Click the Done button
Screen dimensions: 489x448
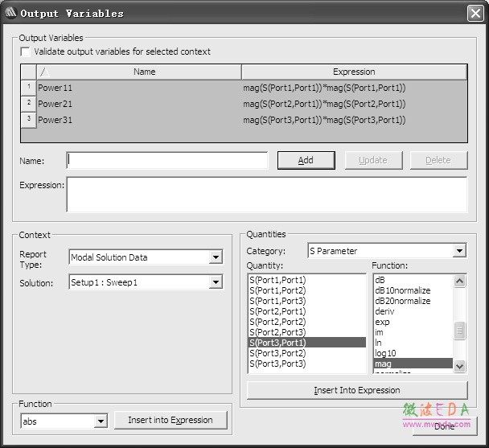[x=444, y=426]
